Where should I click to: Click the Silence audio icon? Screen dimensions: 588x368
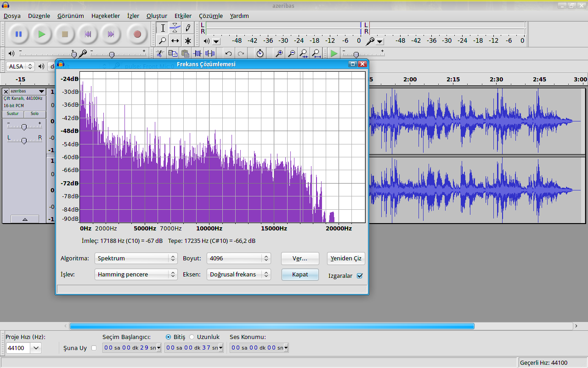[x=209, y=53]
